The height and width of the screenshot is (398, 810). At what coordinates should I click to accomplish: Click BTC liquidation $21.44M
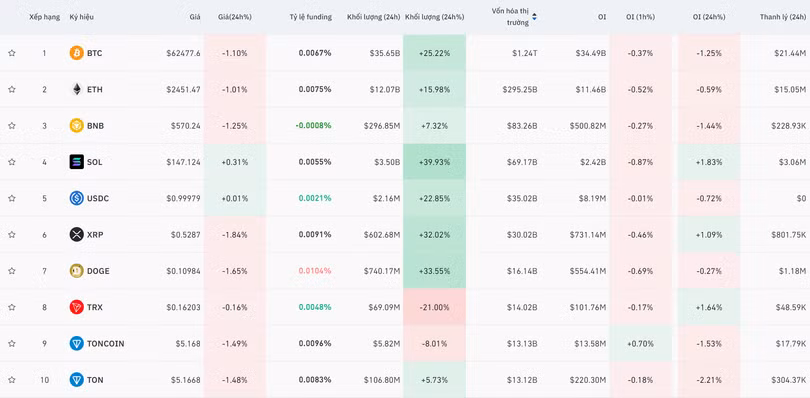click(790, 53)
